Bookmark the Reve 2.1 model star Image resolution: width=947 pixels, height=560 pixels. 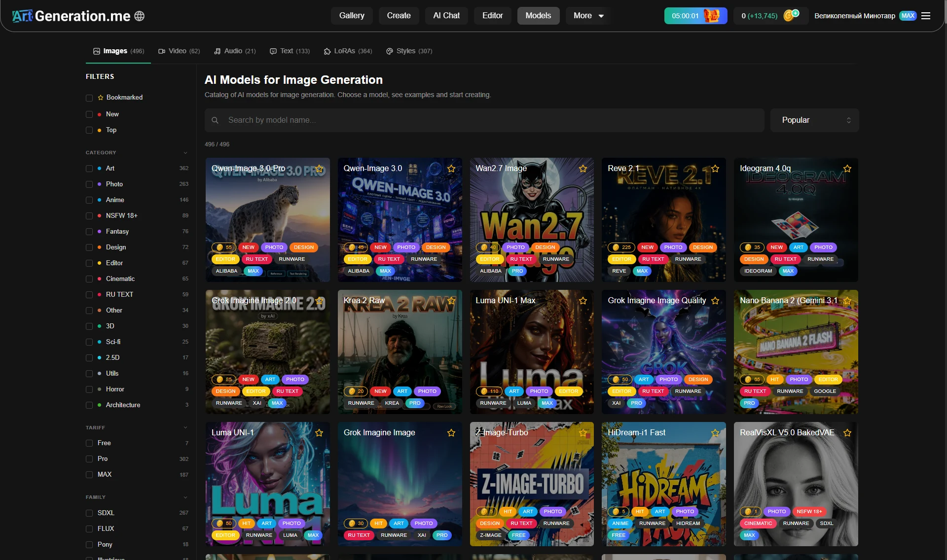[715, 169]
